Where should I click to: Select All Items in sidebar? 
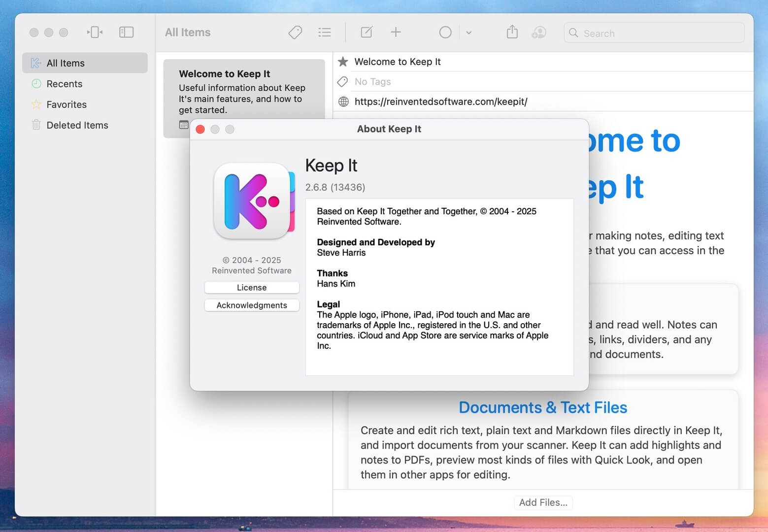point(85,63)
